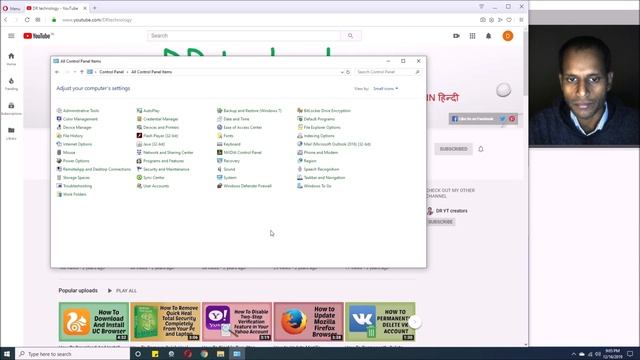
Task: Open AutoPlay settings
Action: [x=148, y=111]
